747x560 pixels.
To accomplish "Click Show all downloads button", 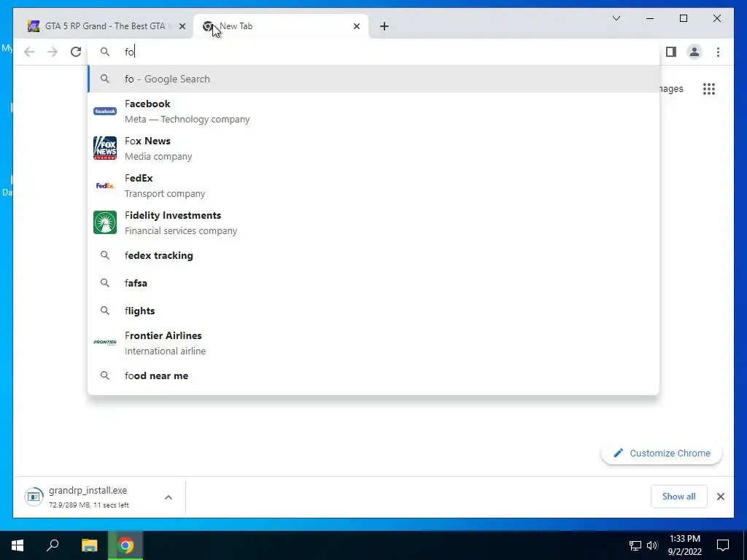I will [x=679, y=497].
